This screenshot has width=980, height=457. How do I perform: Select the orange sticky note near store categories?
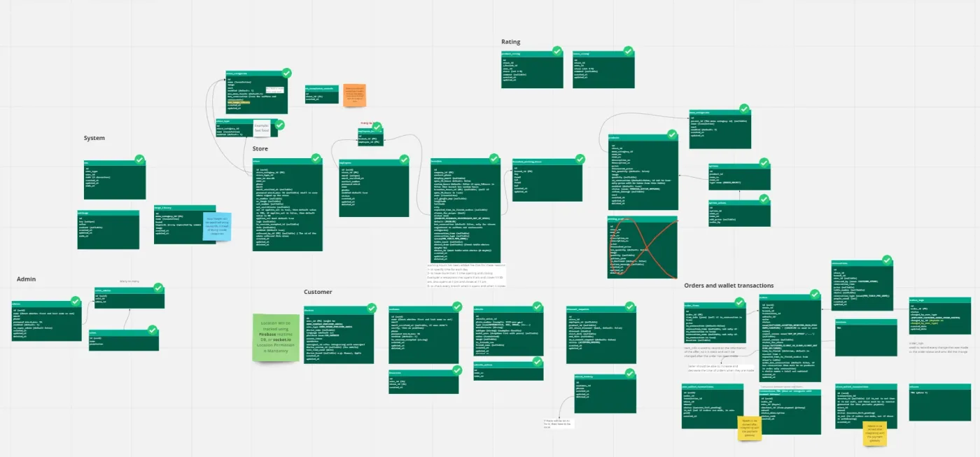tap(355, 95)
